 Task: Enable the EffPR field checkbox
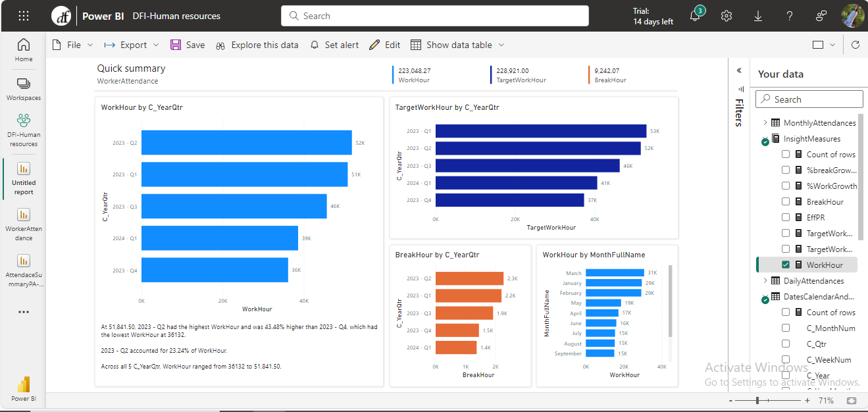786,217
